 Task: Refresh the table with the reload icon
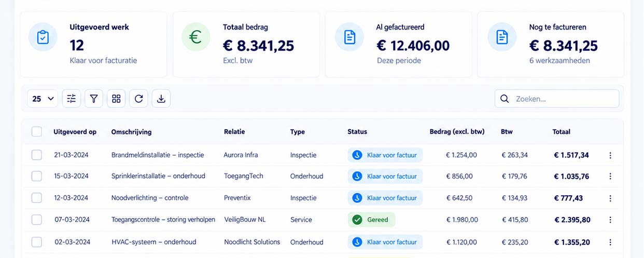click(x=138, y=99)
